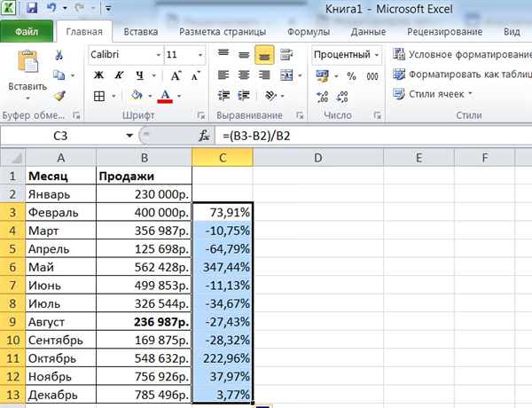Apply fill color with paint bucket

(137, 96)
